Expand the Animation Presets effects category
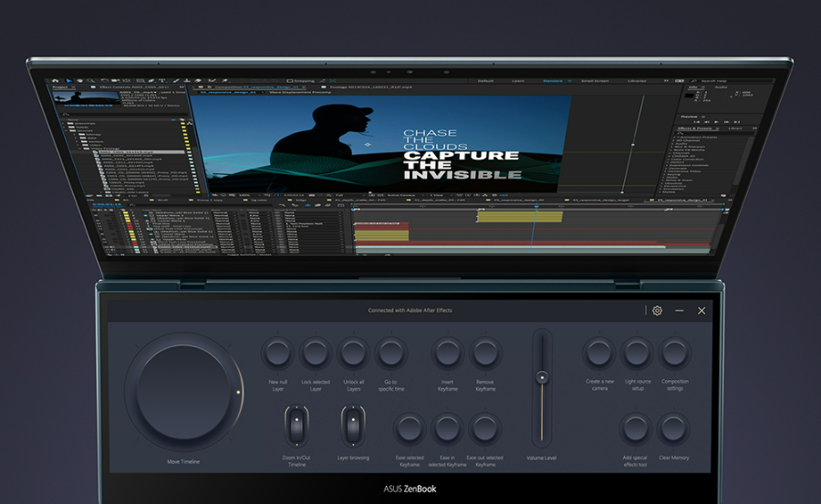821x504 pixels. [674, 137]
